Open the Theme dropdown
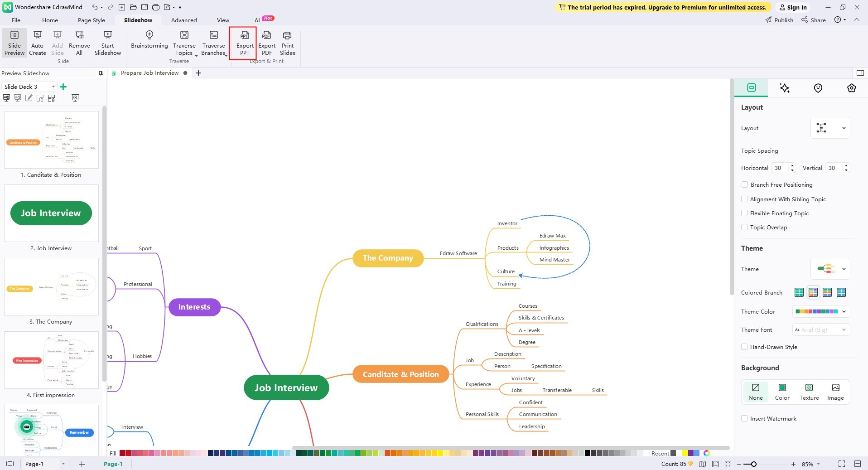Viewport: 868px width, 470px height. (830, 269)
